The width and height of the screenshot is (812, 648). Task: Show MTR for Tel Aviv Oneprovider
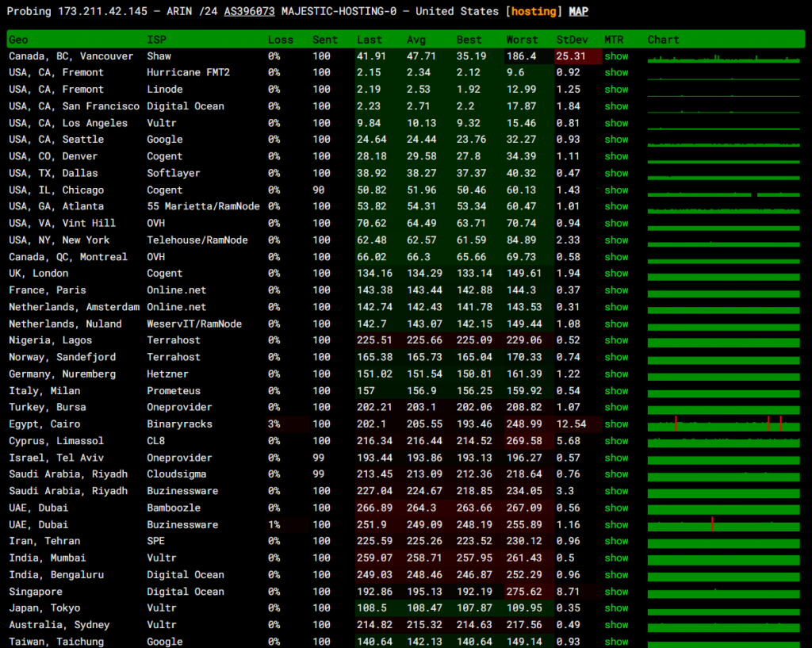coord(616,458)
